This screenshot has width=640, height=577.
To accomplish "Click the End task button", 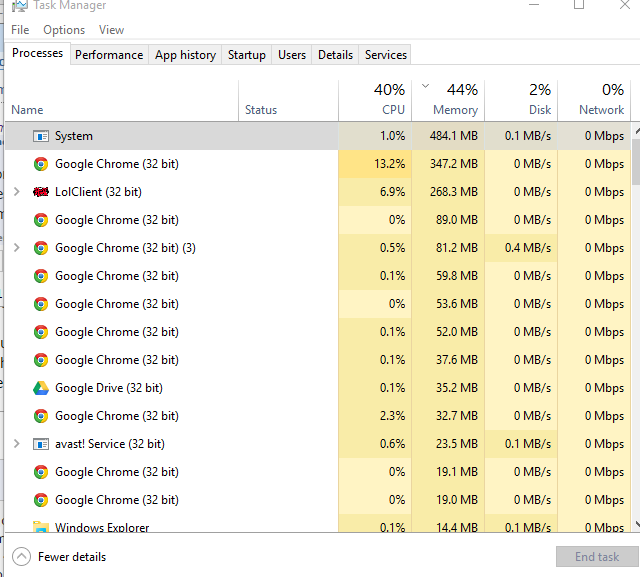I will tap(597, 557).
